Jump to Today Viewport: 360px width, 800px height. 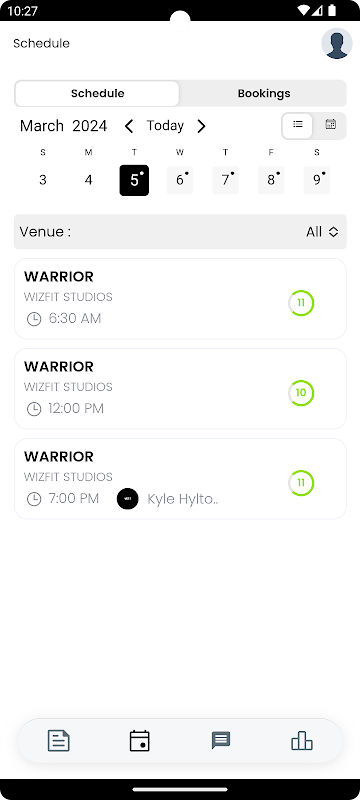[165, 126]
